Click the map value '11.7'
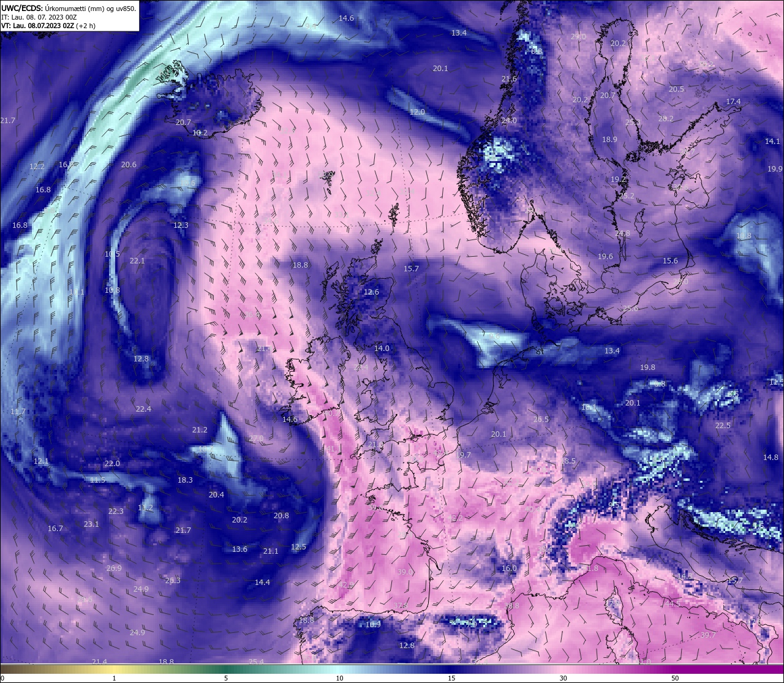Image resolution: width=784 pixels, height=683 pixels. tap(18, 412)
